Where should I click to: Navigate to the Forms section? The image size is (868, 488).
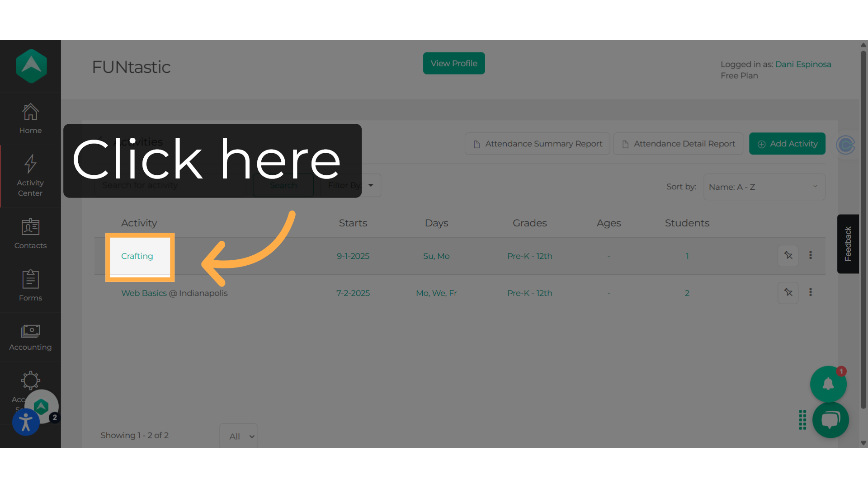30,286
